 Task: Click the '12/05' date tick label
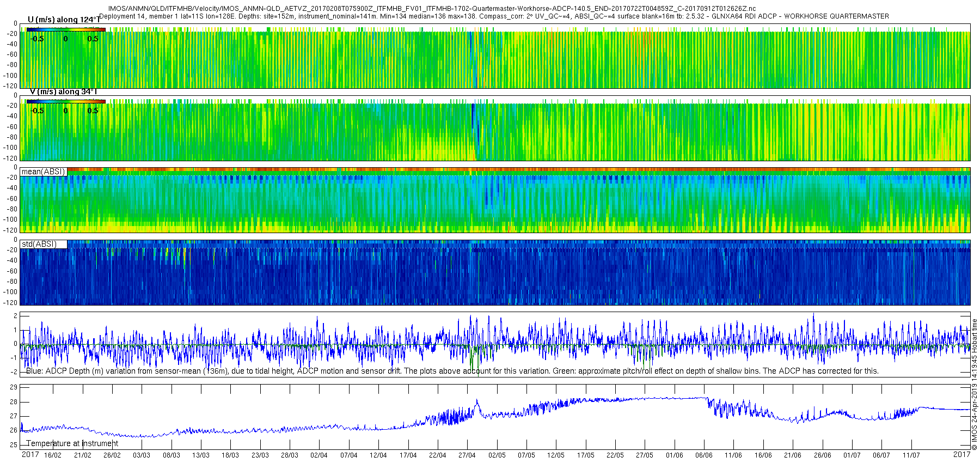(556, 455)
